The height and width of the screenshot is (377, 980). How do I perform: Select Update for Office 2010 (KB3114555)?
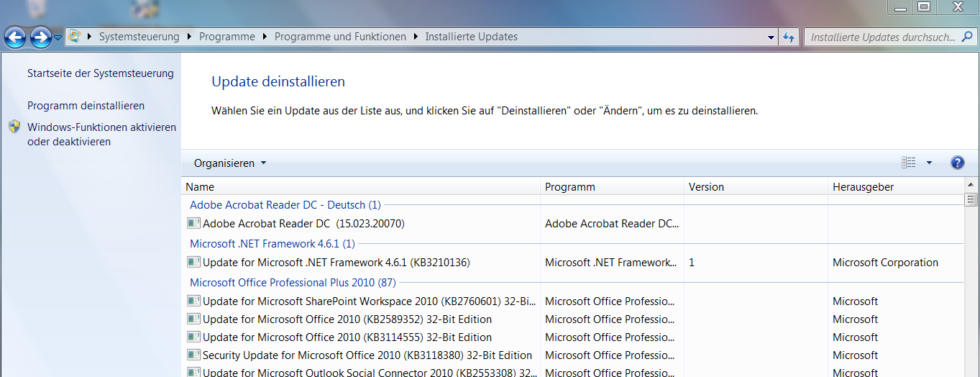[x=347, y=337]
